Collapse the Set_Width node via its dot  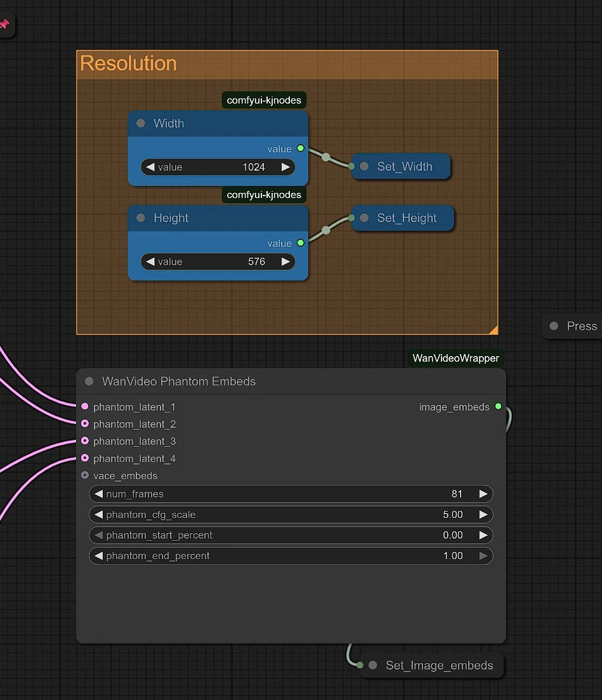point(364,166)
